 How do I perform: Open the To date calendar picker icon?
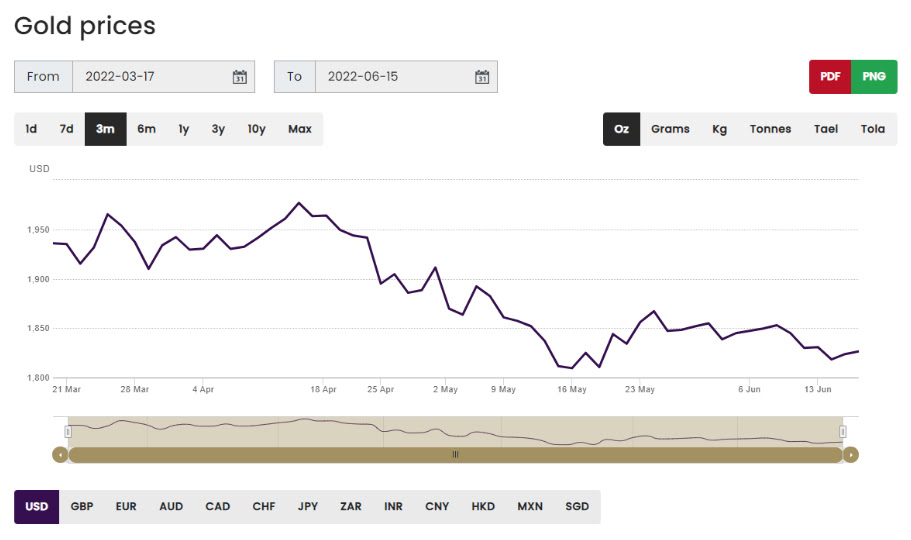[x=481, y=77]
